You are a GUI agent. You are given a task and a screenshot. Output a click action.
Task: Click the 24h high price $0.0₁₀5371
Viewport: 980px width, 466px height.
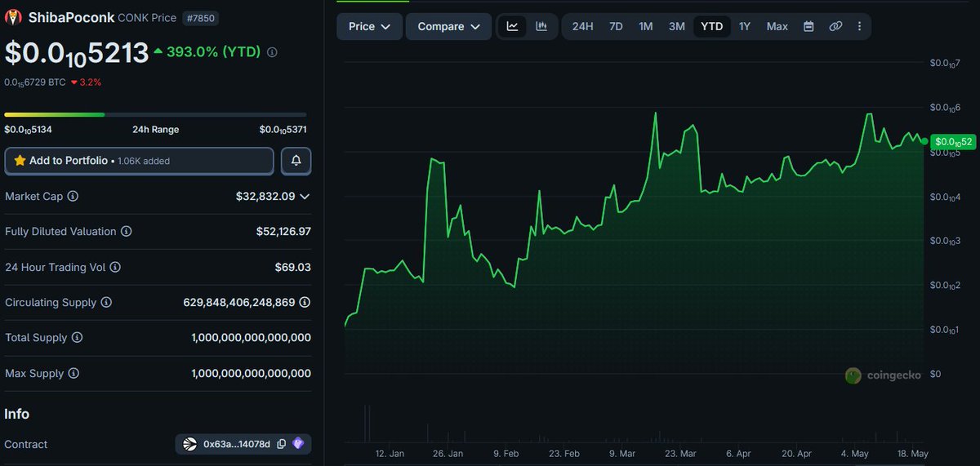click(283, 130)
